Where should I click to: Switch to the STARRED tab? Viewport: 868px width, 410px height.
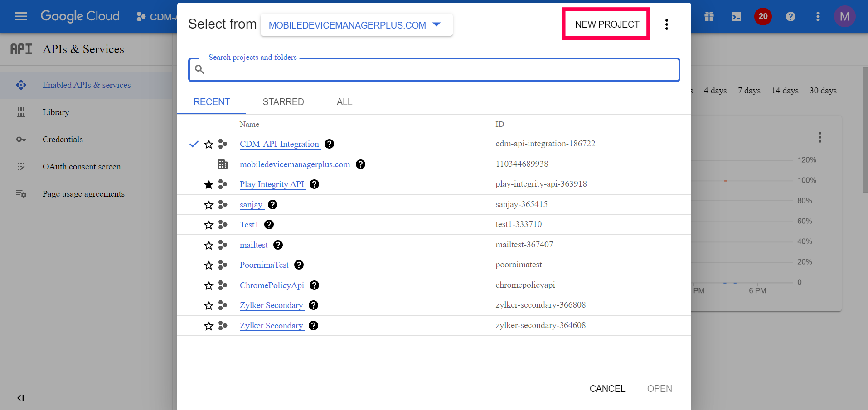(x=283, y=102)
